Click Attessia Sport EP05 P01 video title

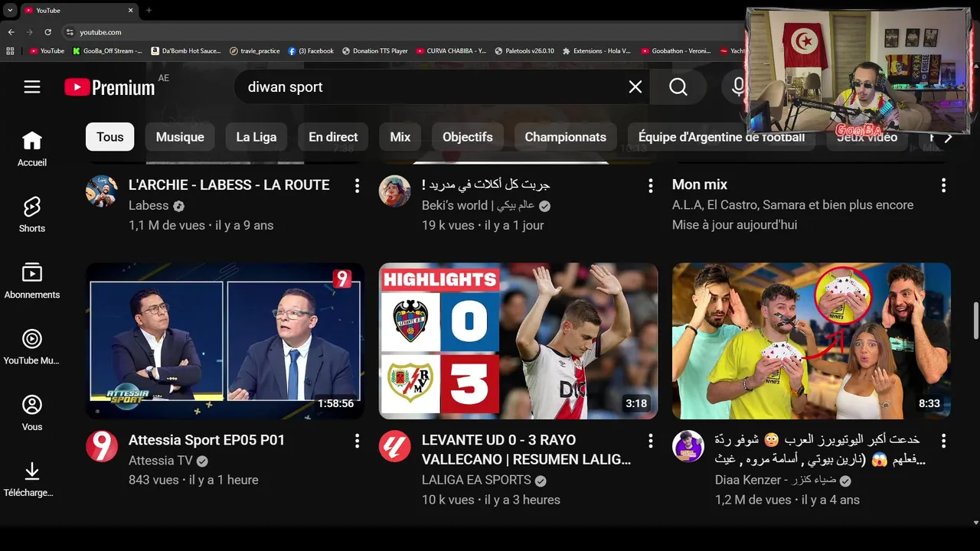(x=207, y=441)
